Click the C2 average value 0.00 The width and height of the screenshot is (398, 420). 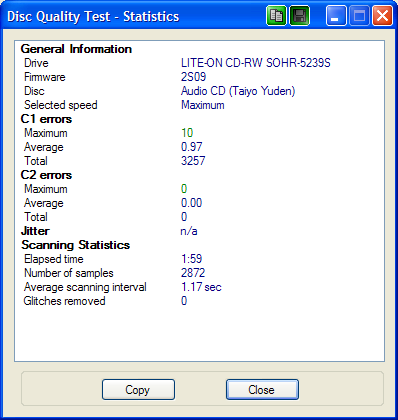192,203
